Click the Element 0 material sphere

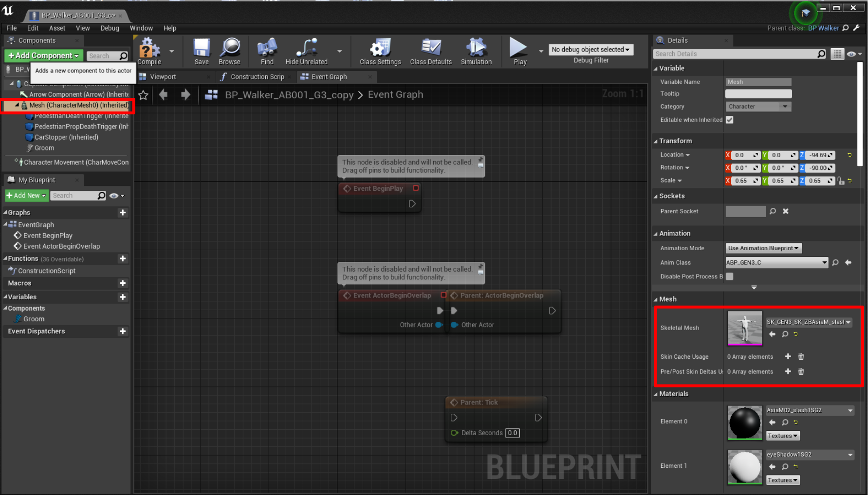pyautogui.click(x=744, y=423)
